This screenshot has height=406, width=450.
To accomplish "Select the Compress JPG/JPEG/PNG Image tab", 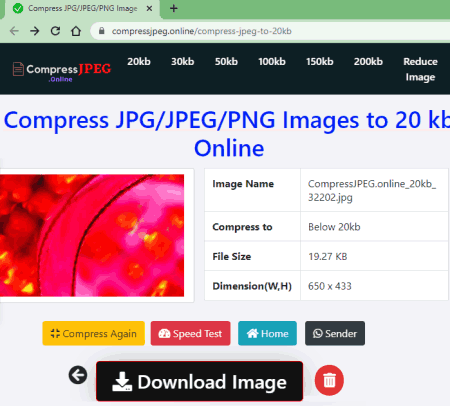I will (82, 8).
